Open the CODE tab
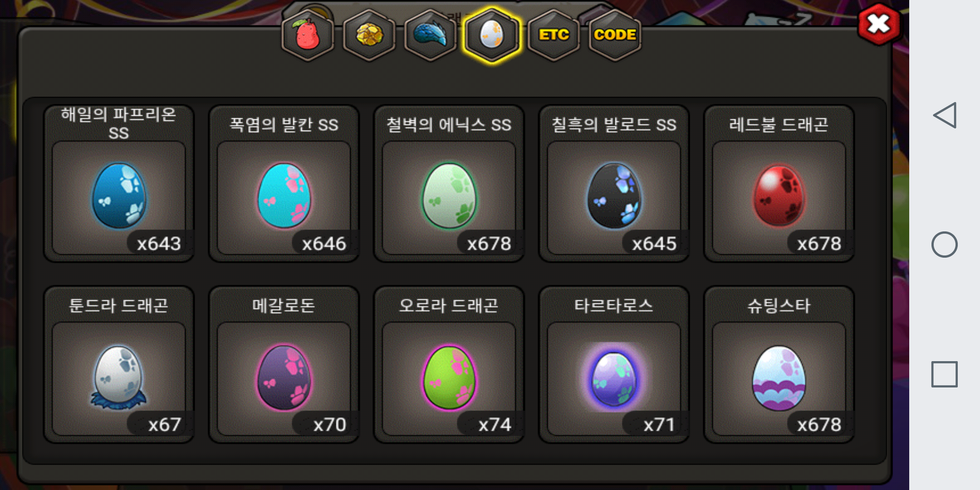Image resolution: width=980 pixels, height=490 pixels. (x=615, y=35)
